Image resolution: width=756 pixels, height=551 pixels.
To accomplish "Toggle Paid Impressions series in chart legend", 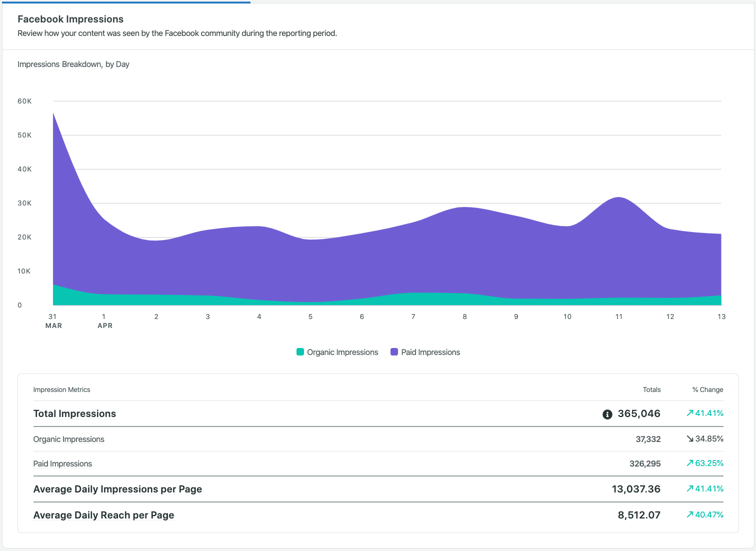I will [x=430, y=352].
